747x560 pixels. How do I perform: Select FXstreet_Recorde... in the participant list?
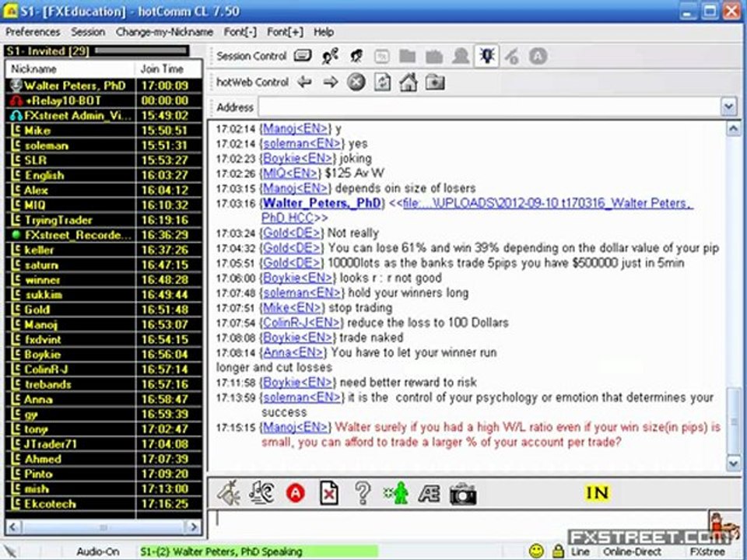coord(103,235)
